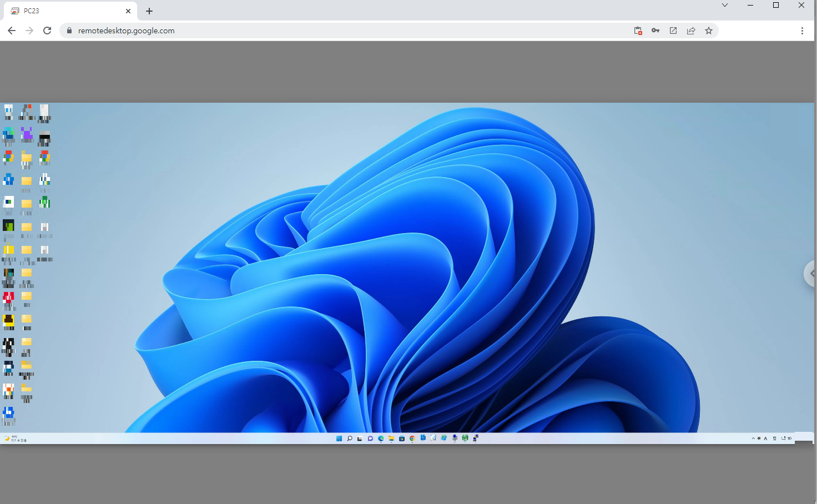Open the Chat app on remote taskbar
817x504 pixels.
point(370,439)
